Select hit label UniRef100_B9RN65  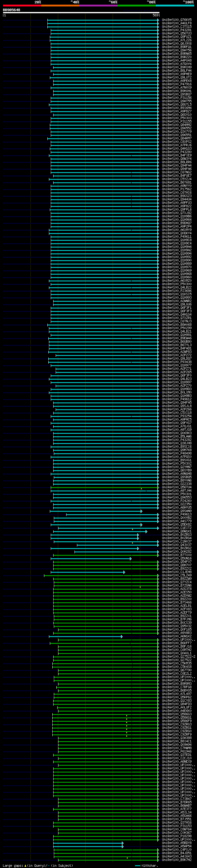tap(177, 54)
